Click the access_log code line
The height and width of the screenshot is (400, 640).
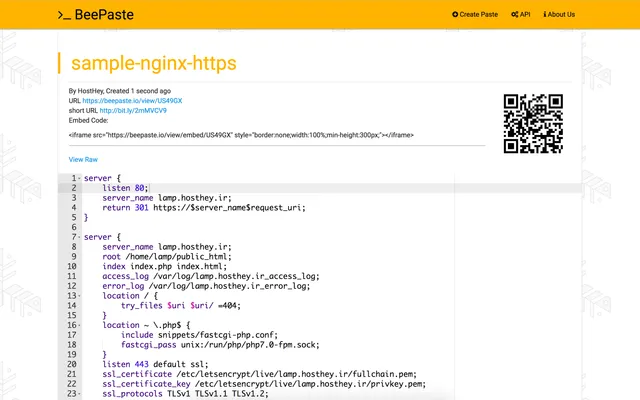[211, 276]
